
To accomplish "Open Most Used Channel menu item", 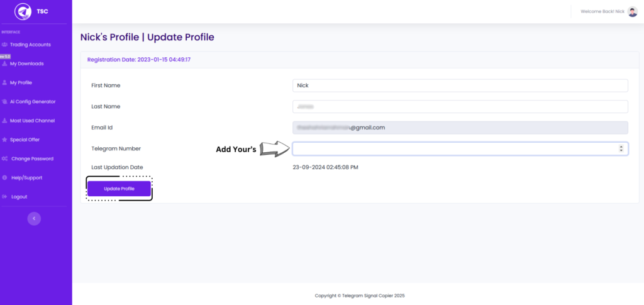I will [32, 121].
